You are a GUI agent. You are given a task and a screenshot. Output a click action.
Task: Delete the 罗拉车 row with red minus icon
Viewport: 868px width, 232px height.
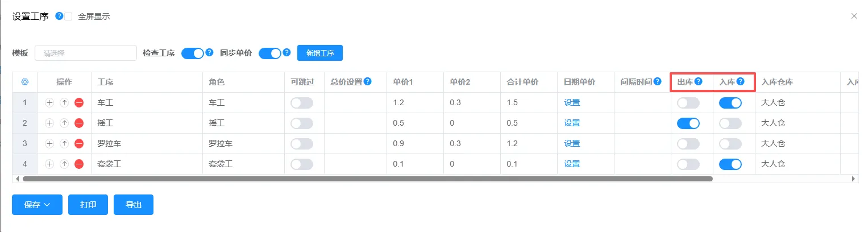point(79,144)
